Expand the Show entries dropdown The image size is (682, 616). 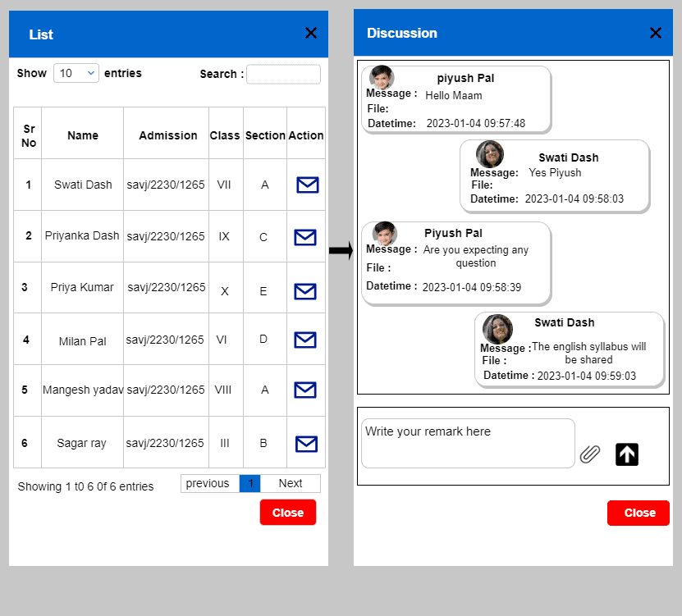(76, 73)
